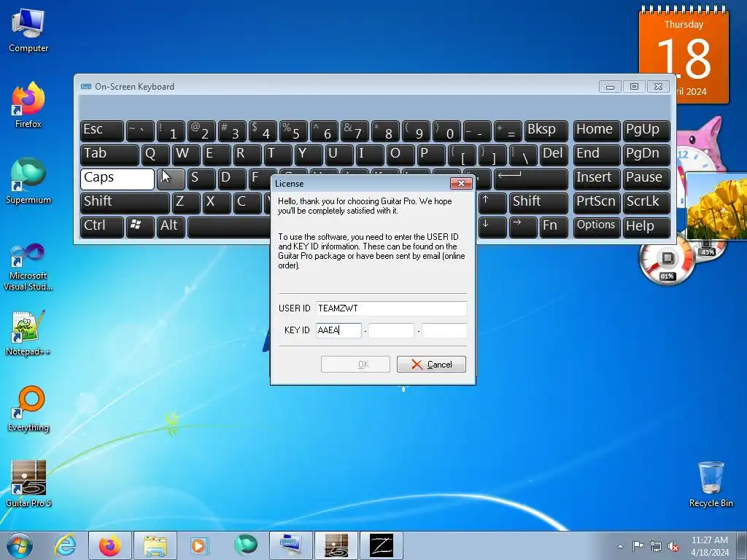This screenshot has width=747, height=560.
Task: Click the Help key on the keyboard
Action: click(x=646, y=227)
